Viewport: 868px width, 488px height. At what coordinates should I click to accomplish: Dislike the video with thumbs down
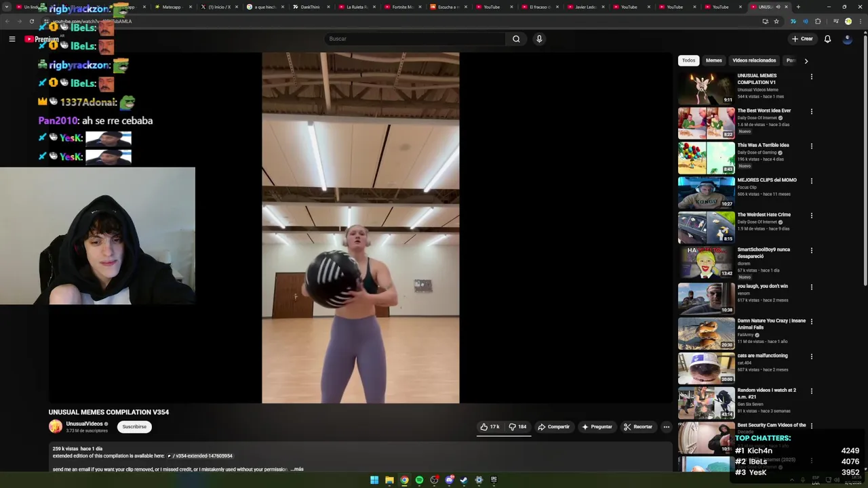click(x=518, y=427)
